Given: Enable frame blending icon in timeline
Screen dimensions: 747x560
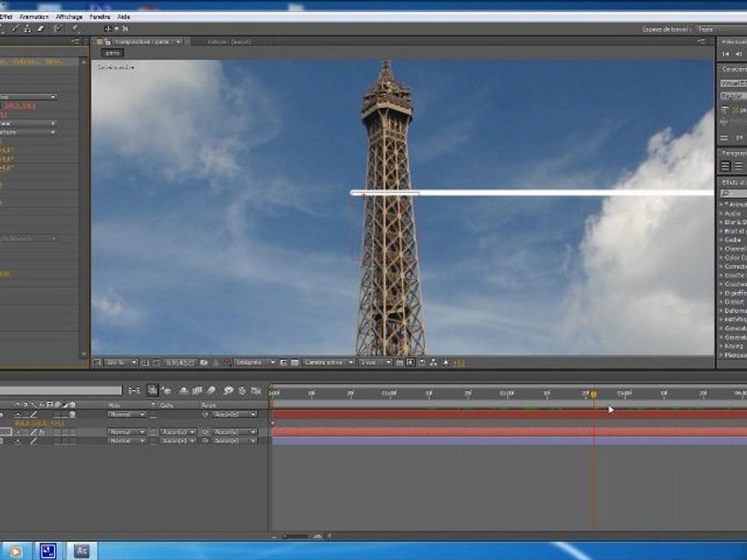Looking at the screenshot, I should [x=198, y=390].
